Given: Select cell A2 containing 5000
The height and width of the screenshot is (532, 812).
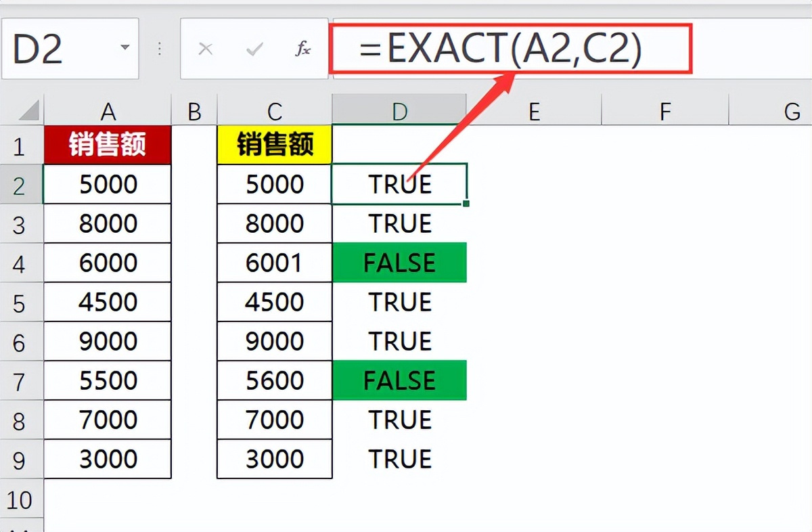Looking at the screenshot, I should (108, 183).
